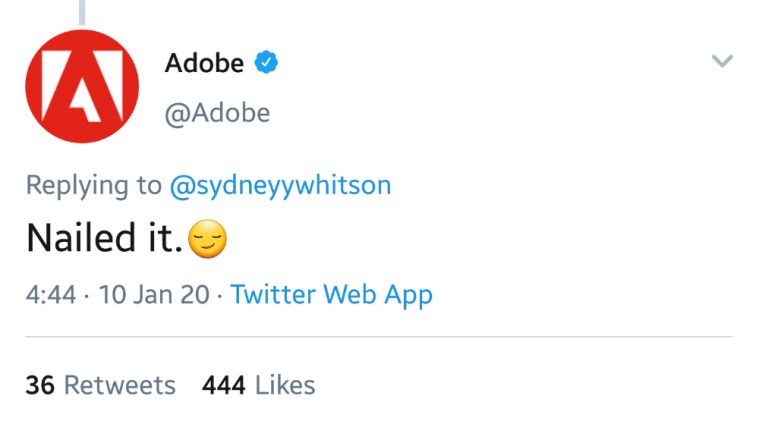
Task: Click the number 36 retweet count
Action: coord(40,386)
